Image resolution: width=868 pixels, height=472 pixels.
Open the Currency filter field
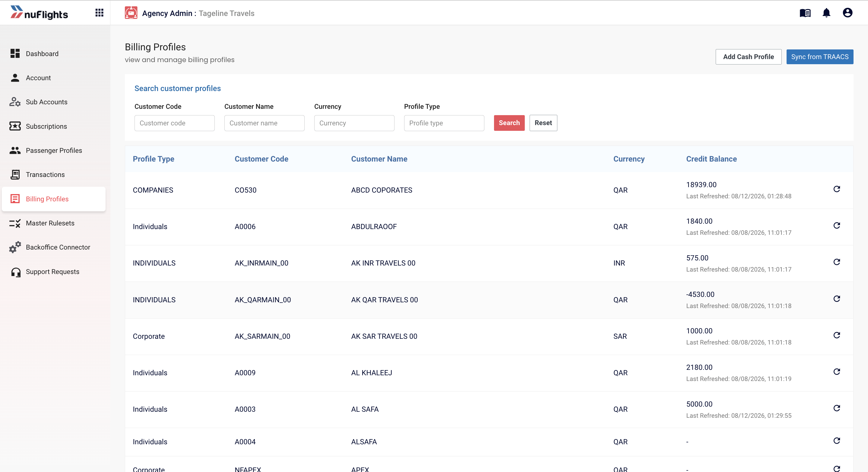coord(354,123)
